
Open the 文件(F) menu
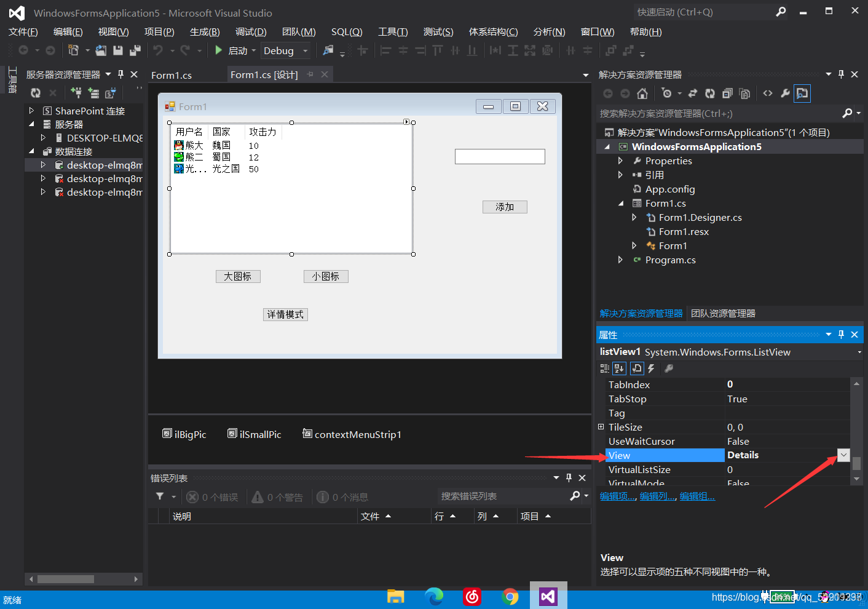point(23,31)
